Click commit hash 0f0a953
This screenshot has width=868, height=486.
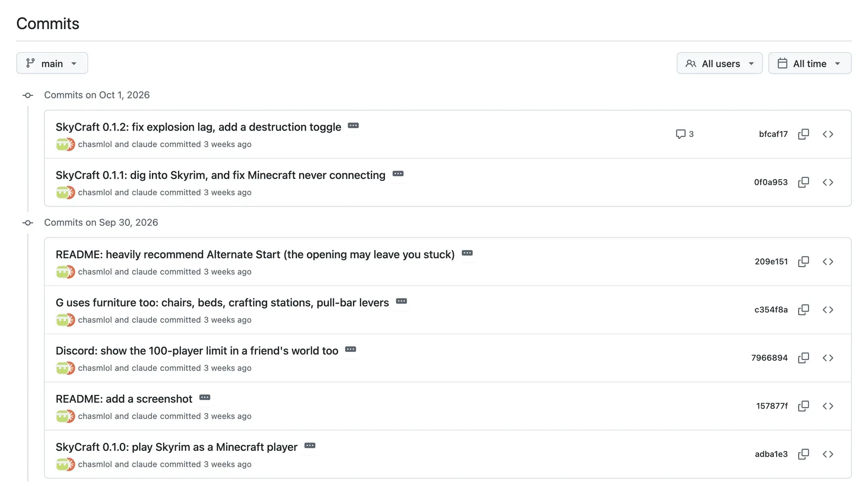click(771, 182)
